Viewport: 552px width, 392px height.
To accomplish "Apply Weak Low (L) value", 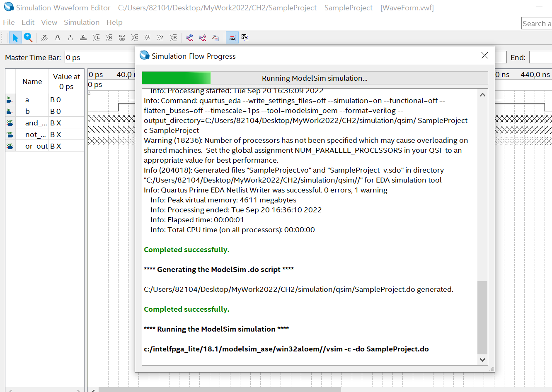I will 96,38.
